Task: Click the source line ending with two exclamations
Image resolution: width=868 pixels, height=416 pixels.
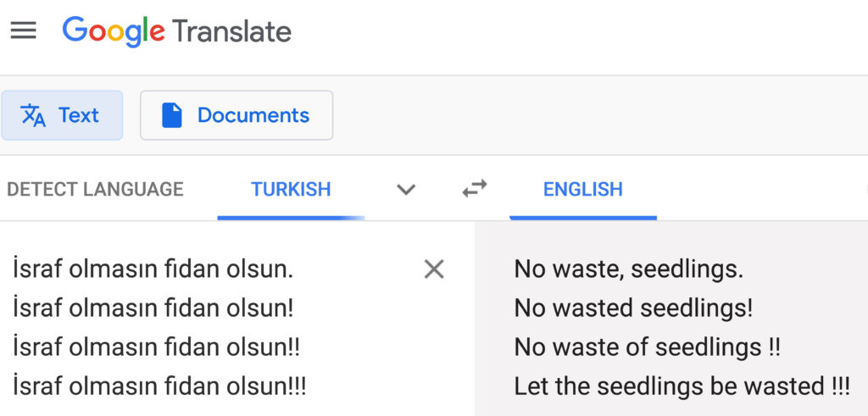Action: (x=157, y=347)
